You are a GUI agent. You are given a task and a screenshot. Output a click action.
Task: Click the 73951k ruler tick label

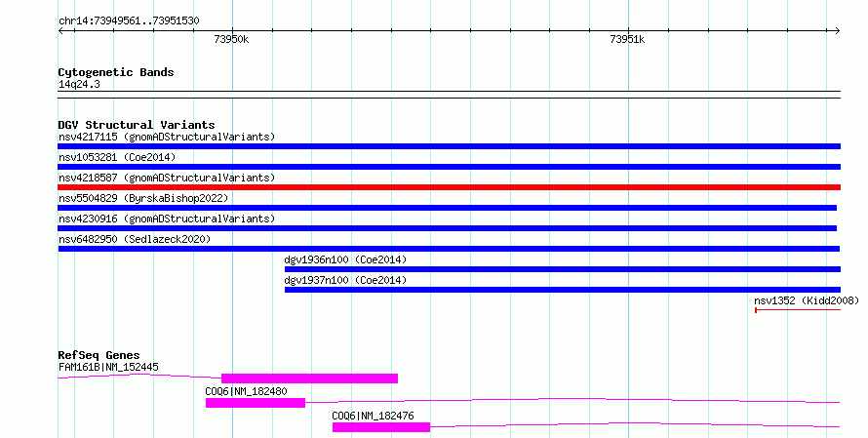[x=627, y=39]
